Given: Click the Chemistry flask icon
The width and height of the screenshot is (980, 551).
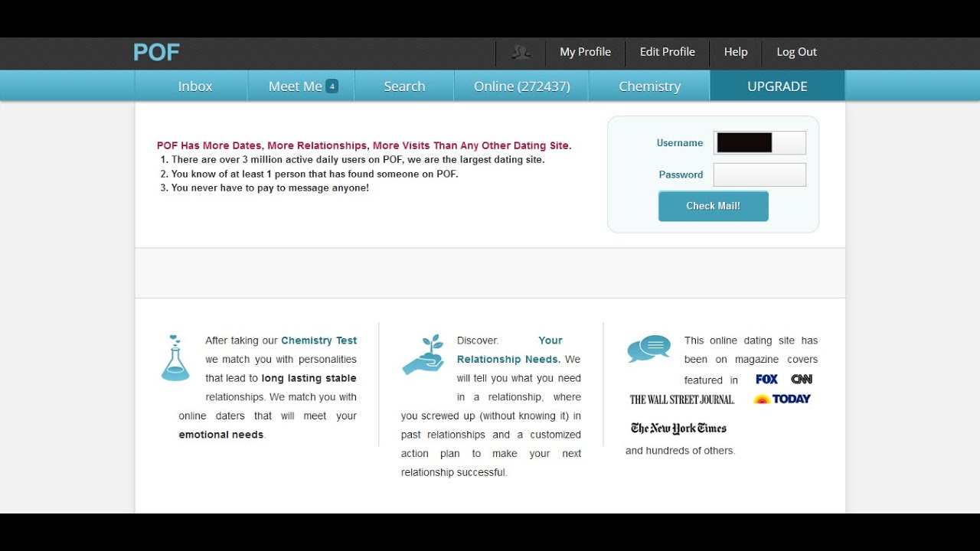Looking at the screenshot, I should click(x=175, y=357).
